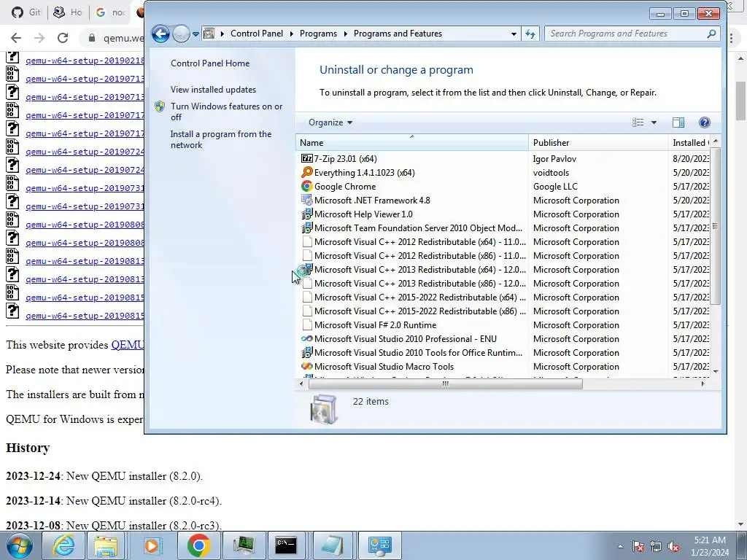The height and width of the screenshot is (560, 747).
Task: Select Programs and Features breadcrumb
Action: [x=398, y=34]
